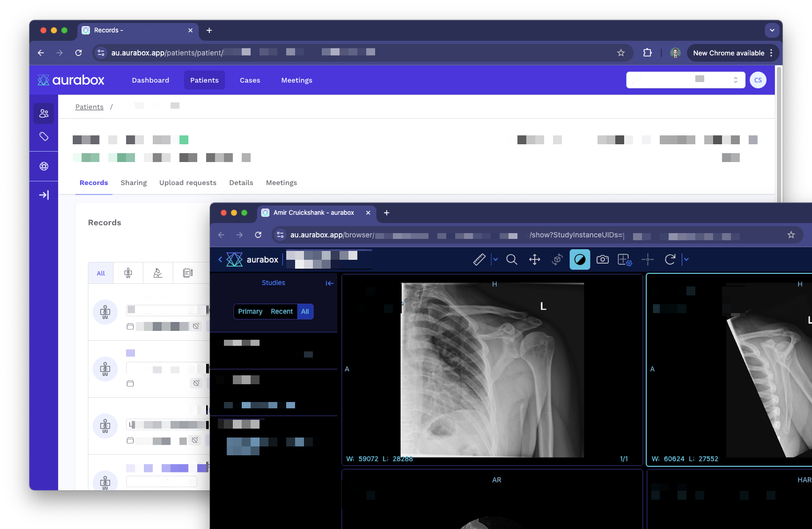Switch to the Sharing tab
Viewport: 812px width, 529px height.
pyautogui.click(x=133, y=183)
